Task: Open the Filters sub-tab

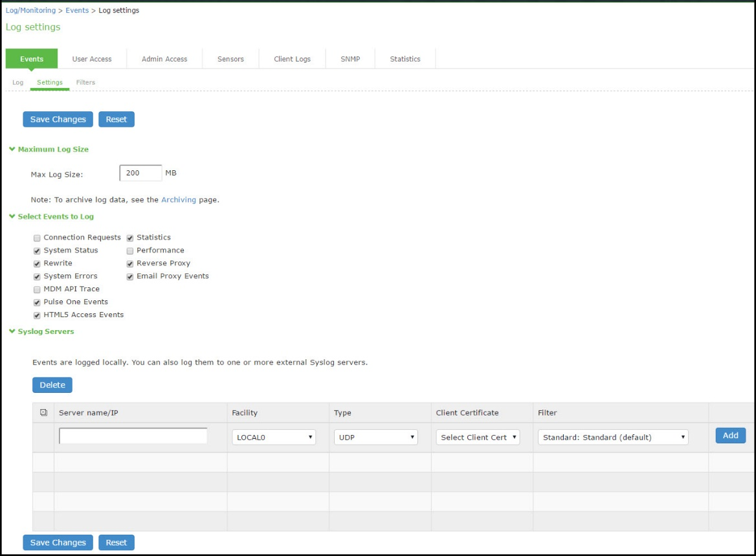Action: [x=85, y=82]
